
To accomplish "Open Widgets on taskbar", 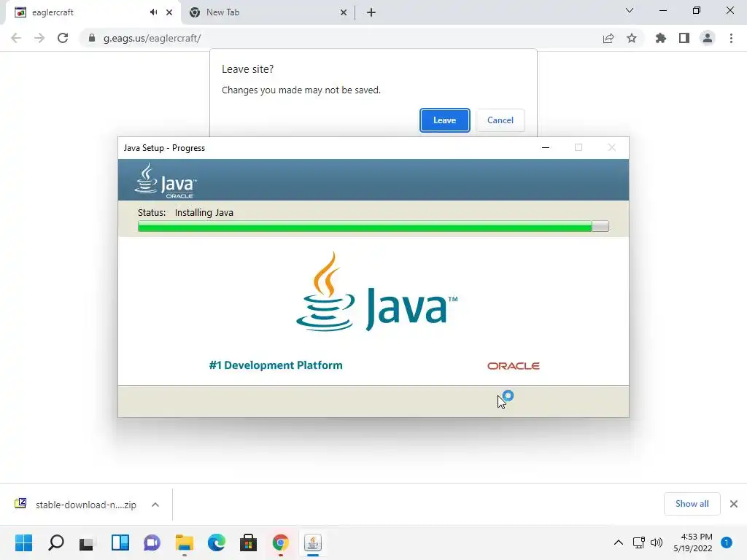I will 120,542.
